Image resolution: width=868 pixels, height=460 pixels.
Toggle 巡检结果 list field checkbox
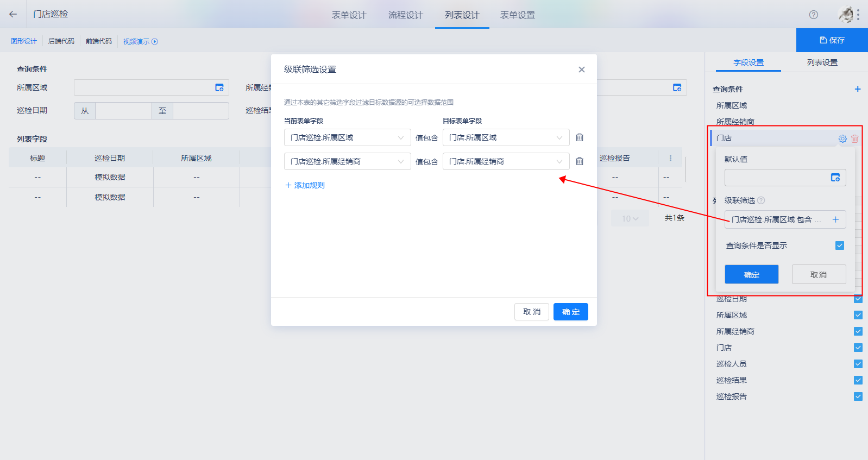coord(858,380)
